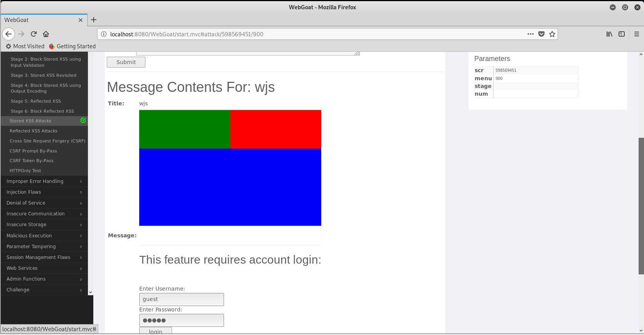Viewport: 644px width, 335px height.
Task: Open Stage 2: Block Stored XSS lesson
Action: point(46,62)
